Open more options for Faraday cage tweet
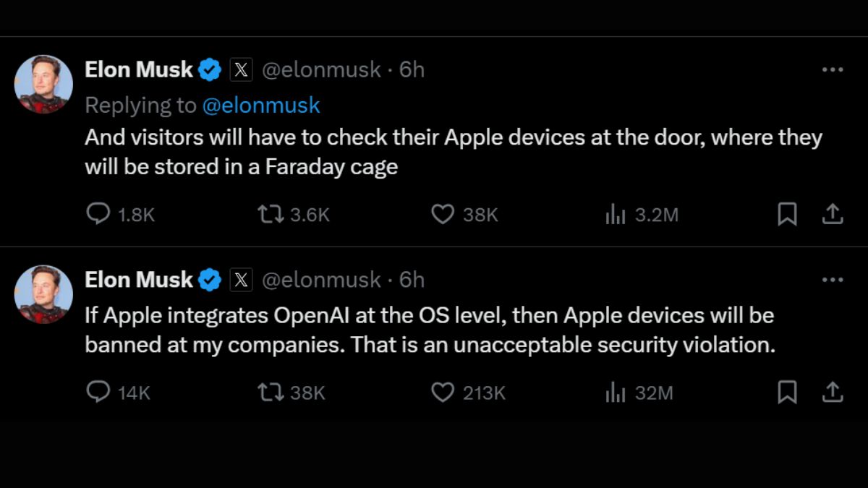The height and width of the screenshot is (488, 868). pos(833,70)
